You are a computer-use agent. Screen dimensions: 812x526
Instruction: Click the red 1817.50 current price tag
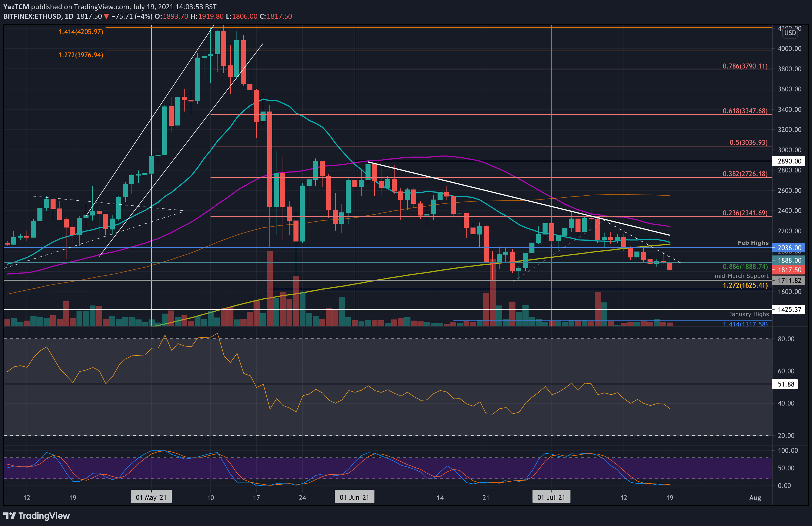click(789, 270)
